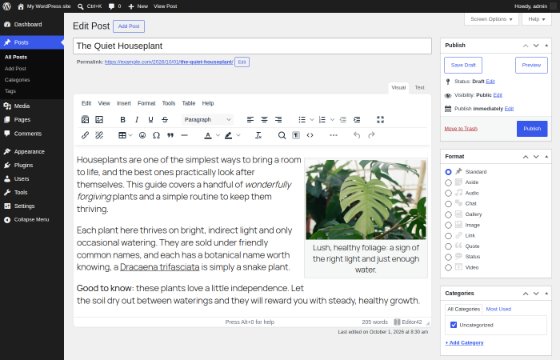Decrease indent
The image size is (560, 360).
pos(343,120)
